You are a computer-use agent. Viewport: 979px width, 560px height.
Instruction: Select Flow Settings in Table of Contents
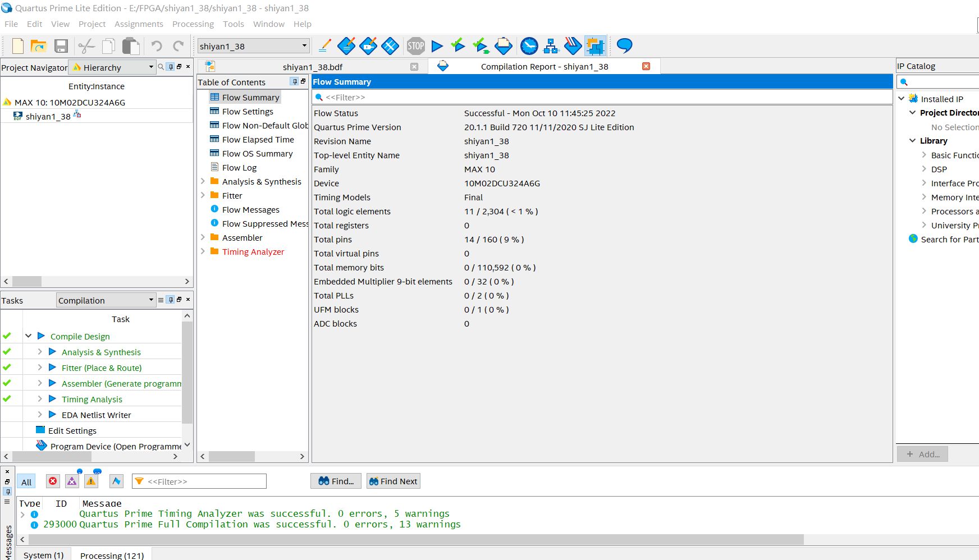point(248,111)
